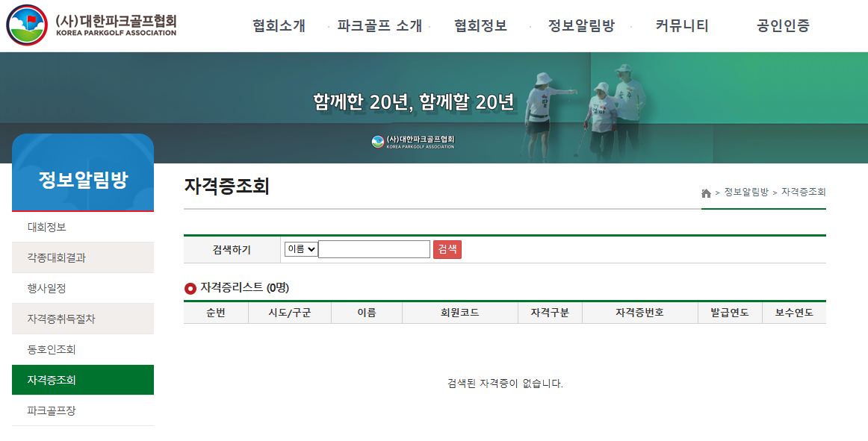868x441 pixels.
Task: Click the home icon in breadcrumb
Action: (x=706, y=193)
